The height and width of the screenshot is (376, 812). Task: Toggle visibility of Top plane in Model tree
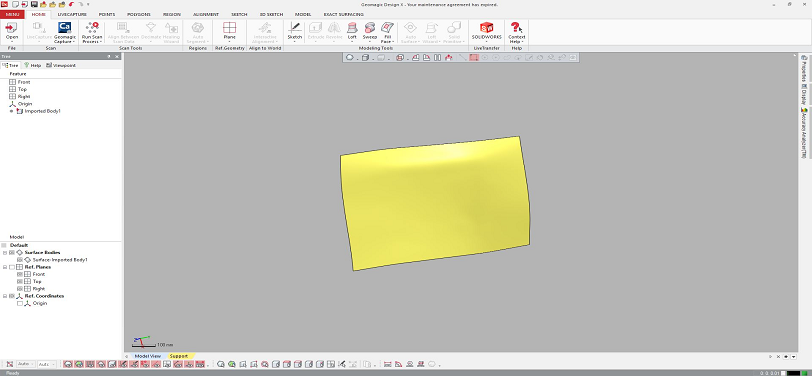tap(20, 281)
